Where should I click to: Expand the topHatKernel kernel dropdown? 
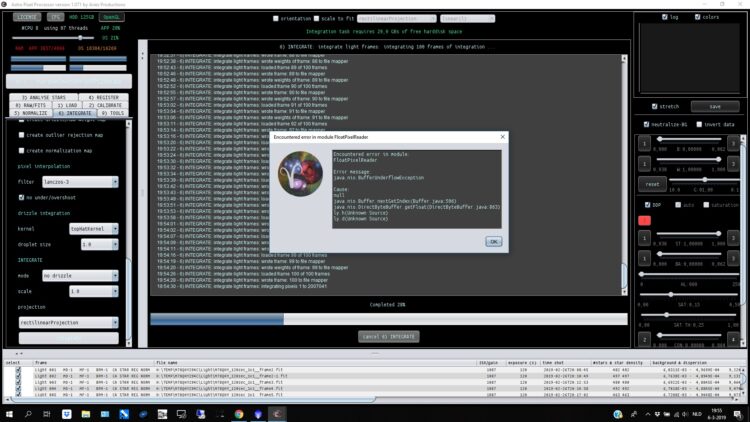[94, 229]
